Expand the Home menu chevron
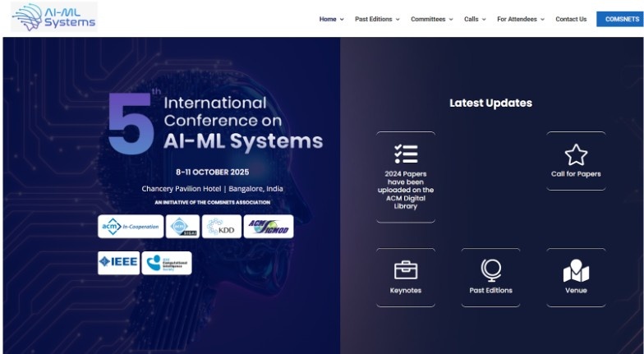This screenshot has width=644, height=354. 342,20
